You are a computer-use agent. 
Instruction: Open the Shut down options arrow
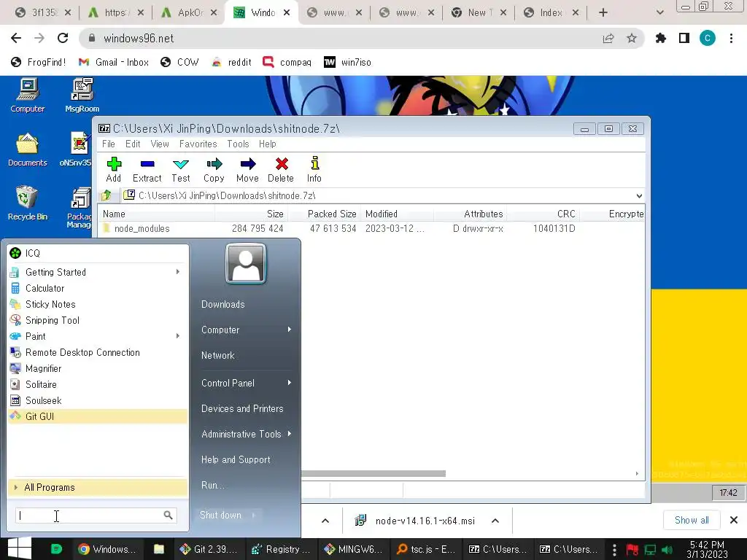pyautogui.click(x=254, y=516)
